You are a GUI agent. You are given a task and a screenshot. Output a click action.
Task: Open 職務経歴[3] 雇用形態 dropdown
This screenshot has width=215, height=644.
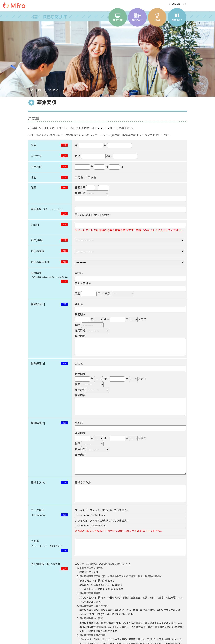click(x=98, y=449)
